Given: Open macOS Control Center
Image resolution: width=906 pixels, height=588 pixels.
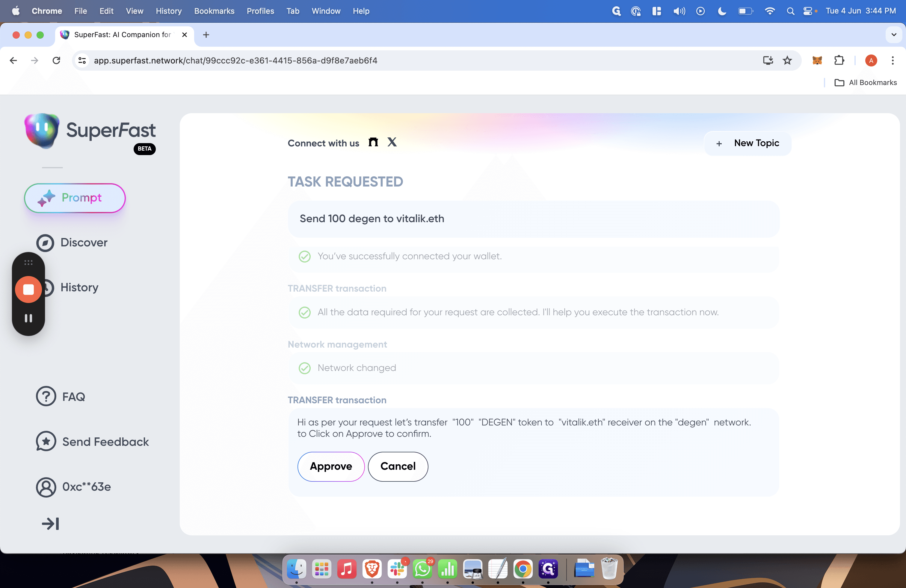Looking at the screenshot, I should click(807, 11).
